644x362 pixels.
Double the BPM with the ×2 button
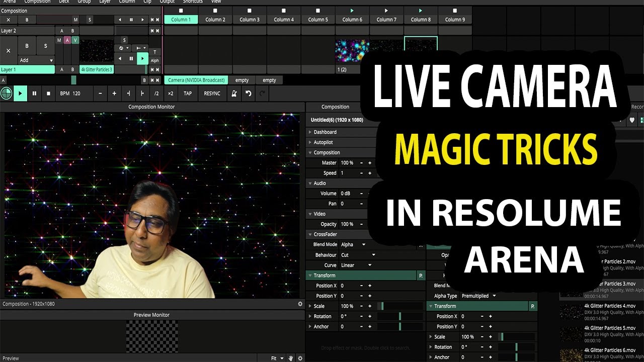[171, 94]
